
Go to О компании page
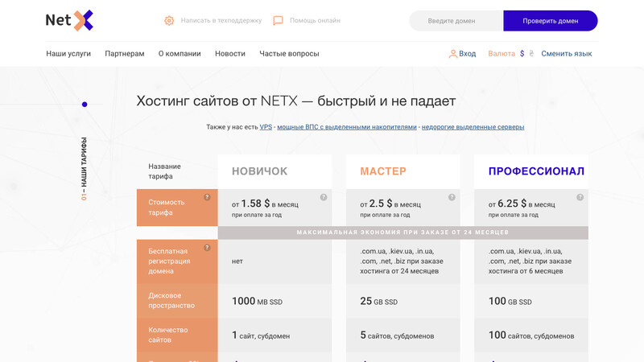180,54
